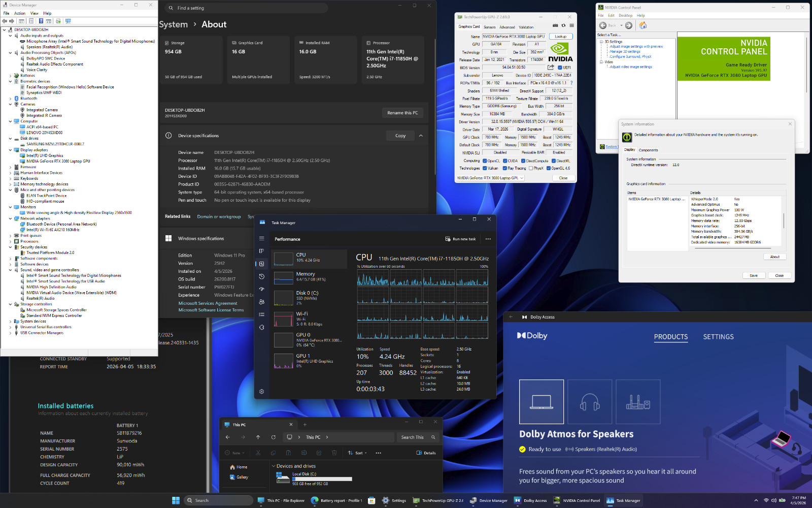Open Users icon in Task Manager sidebar
This screenshot has width=812, height=508.
click(x=262, y=302)
